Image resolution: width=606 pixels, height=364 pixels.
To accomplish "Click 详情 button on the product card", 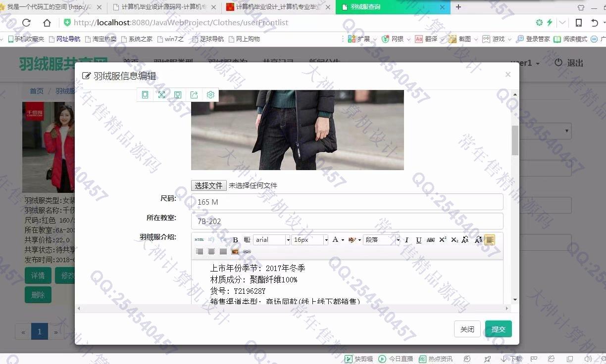I will 38,275.
